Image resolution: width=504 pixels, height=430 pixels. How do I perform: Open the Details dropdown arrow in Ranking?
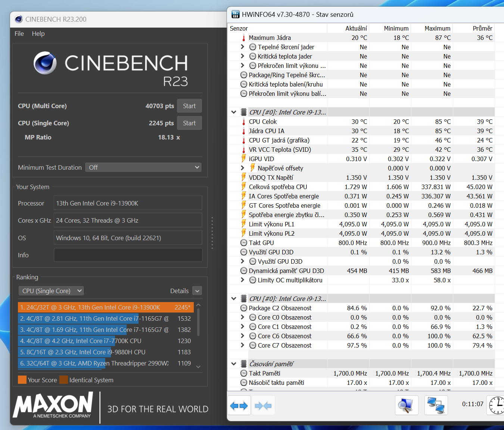coord(197,291)
